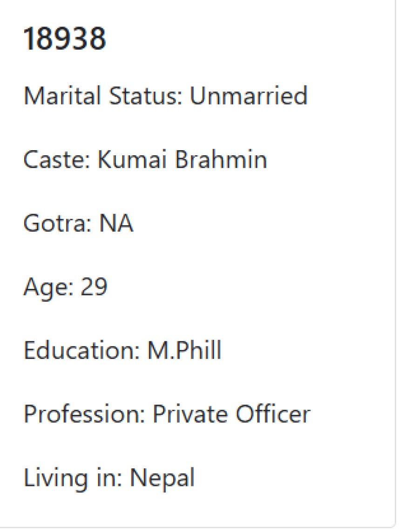
Task: Click the word Living
Action: click(x=55, y=479)
